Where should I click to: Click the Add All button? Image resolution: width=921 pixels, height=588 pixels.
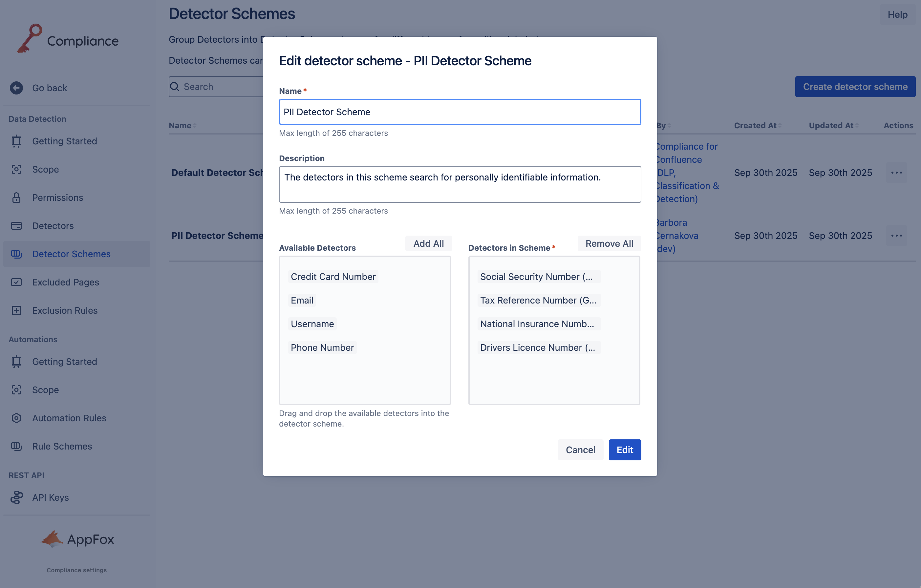[428, 243]
